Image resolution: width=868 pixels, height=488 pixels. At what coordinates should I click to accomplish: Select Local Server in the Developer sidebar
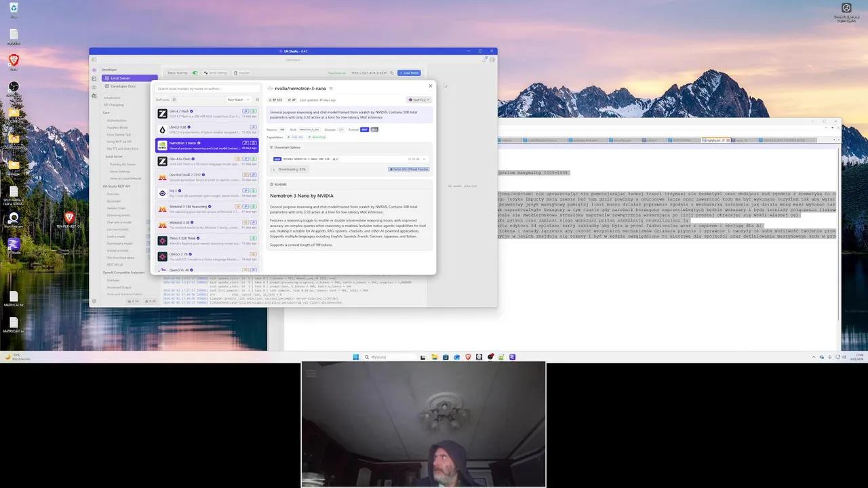130,78
